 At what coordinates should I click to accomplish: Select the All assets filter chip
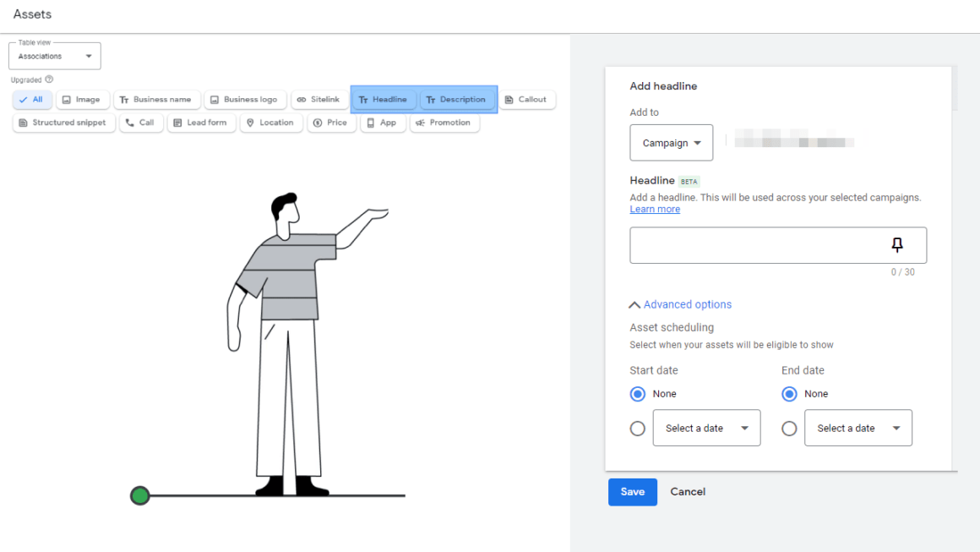[x=32, y=100]
